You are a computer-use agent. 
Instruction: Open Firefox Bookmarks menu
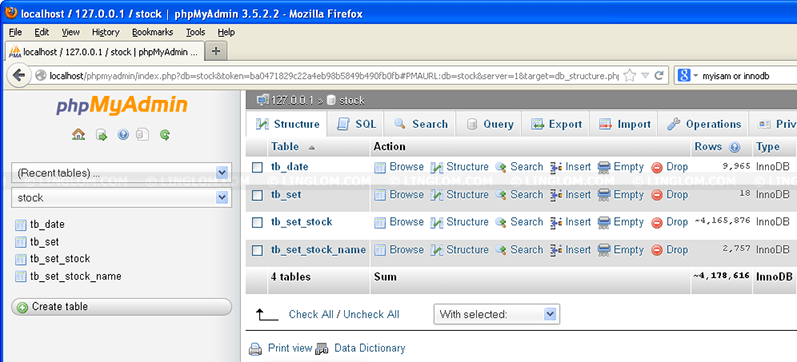[152, 32]
